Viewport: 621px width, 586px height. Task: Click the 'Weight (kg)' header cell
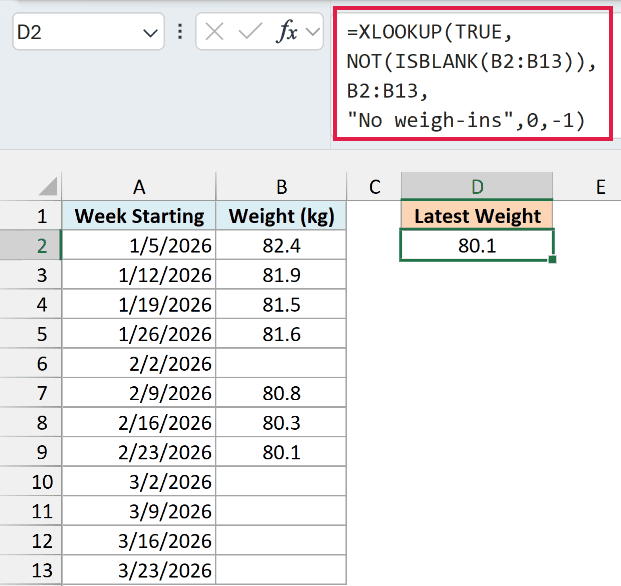pyautogui.click(x=281, y=216)
